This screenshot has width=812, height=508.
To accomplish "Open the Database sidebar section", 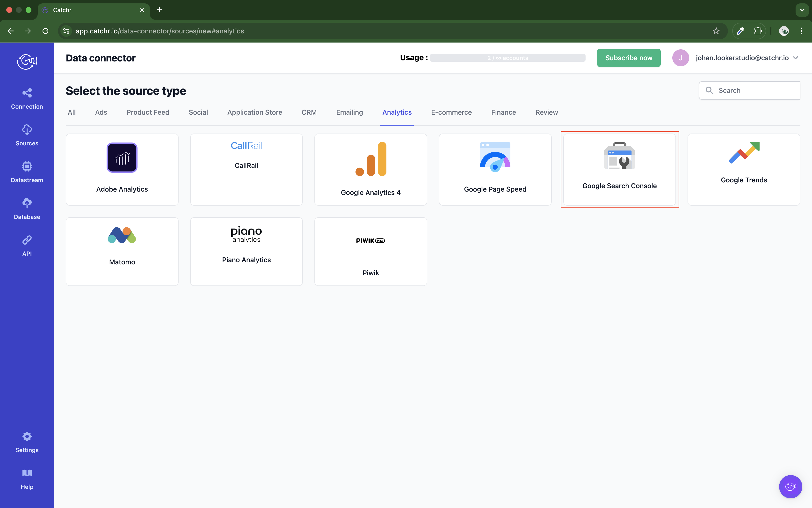I will (27, 209).
